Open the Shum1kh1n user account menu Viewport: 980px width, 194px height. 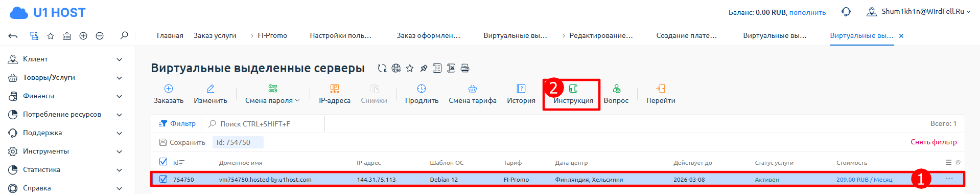click(x=919, y=11)
